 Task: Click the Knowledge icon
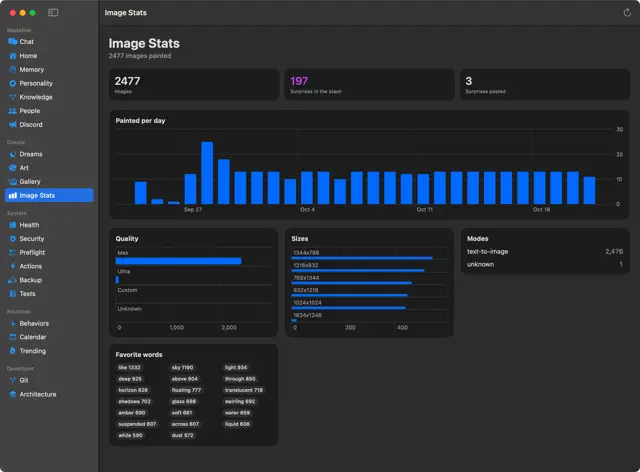[13, 97]
